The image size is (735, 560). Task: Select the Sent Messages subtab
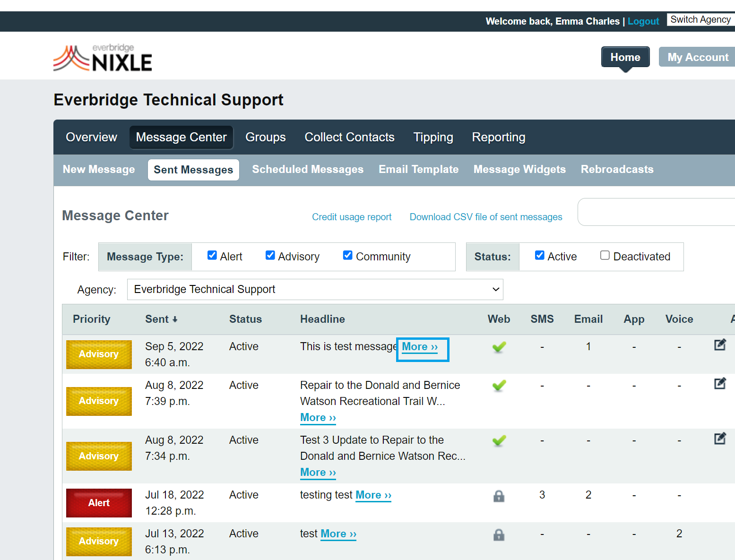point(193,170)
